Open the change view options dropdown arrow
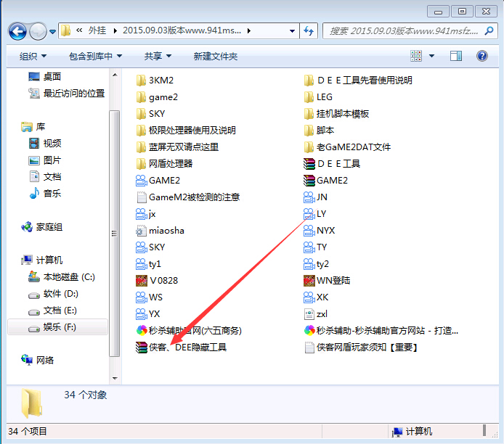Screen dimensions: 504x444 pyautogui.click(x=431, y=56)
